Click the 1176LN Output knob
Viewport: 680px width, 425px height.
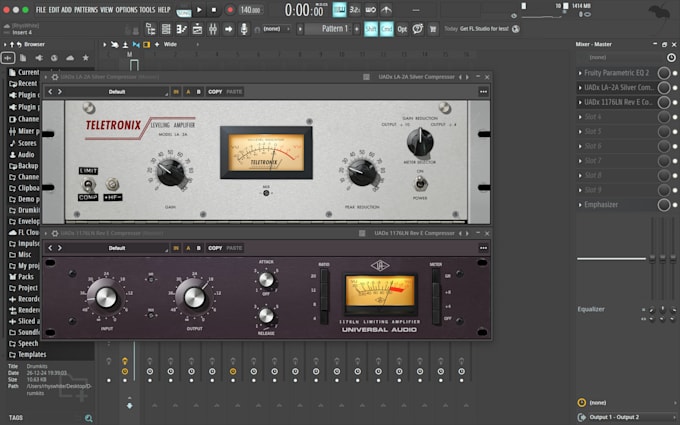pyautogui.click(x=194, y=298)
